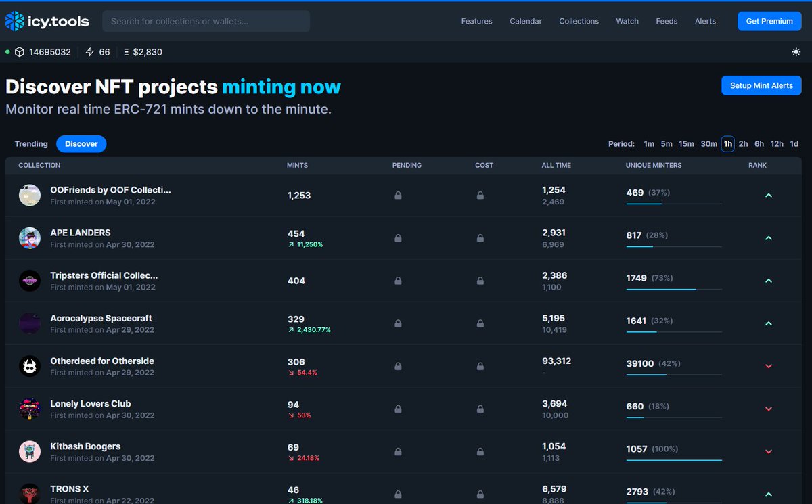Open the Feeds page

point(667,21)
